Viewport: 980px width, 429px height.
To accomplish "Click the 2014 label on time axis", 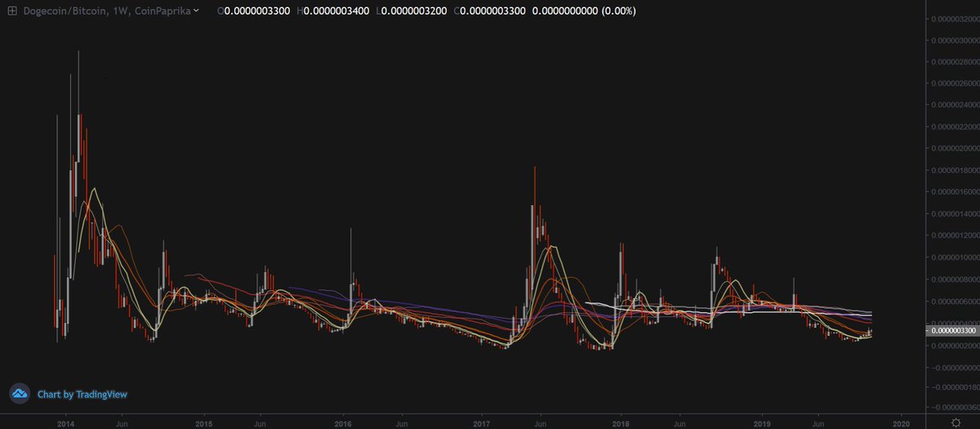I will (x=66, y=424).
